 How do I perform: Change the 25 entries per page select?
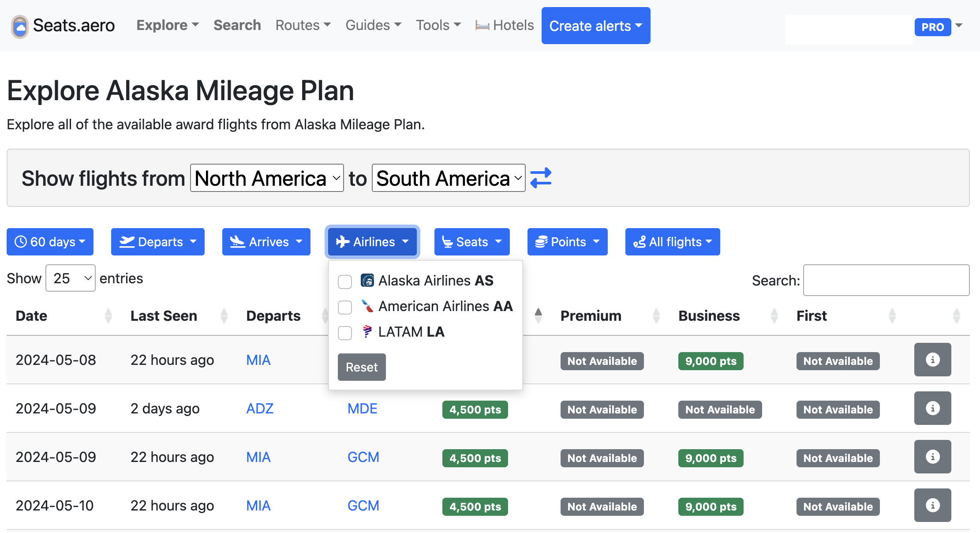pyautogui.click(x=71, y=278)
